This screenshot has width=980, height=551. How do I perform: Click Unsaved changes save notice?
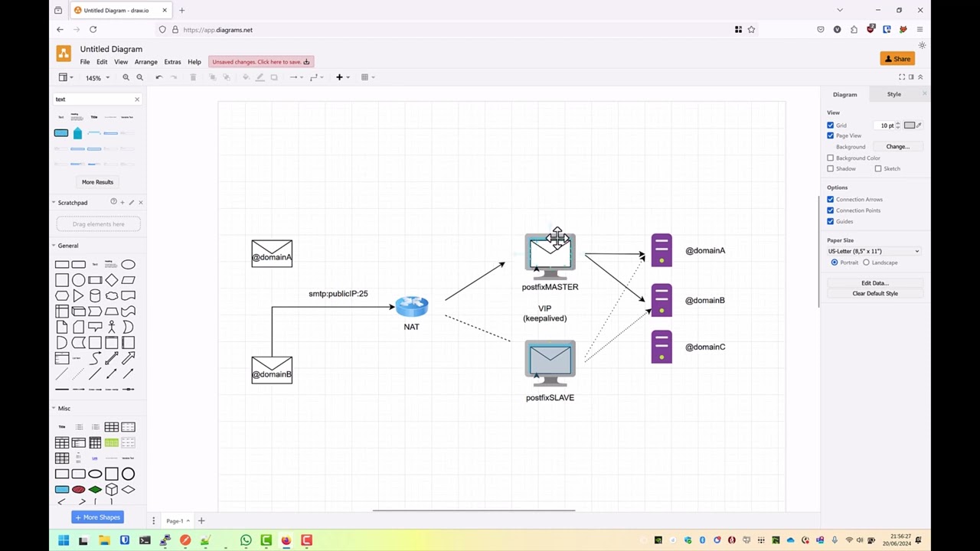(261, 62)
